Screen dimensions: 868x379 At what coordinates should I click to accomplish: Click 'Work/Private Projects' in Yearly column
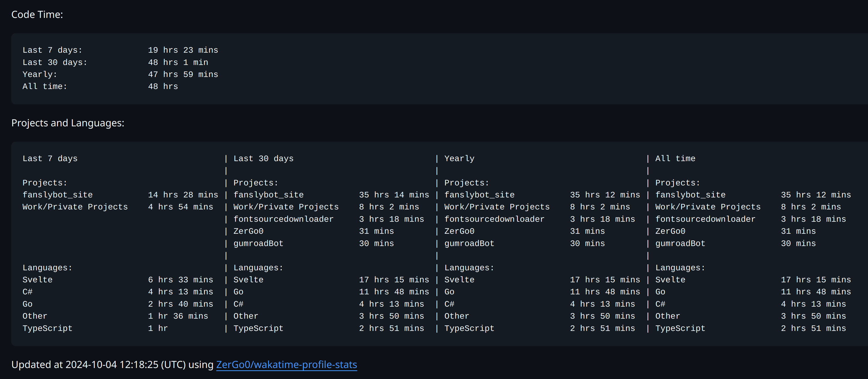click(x=497, y=207)
